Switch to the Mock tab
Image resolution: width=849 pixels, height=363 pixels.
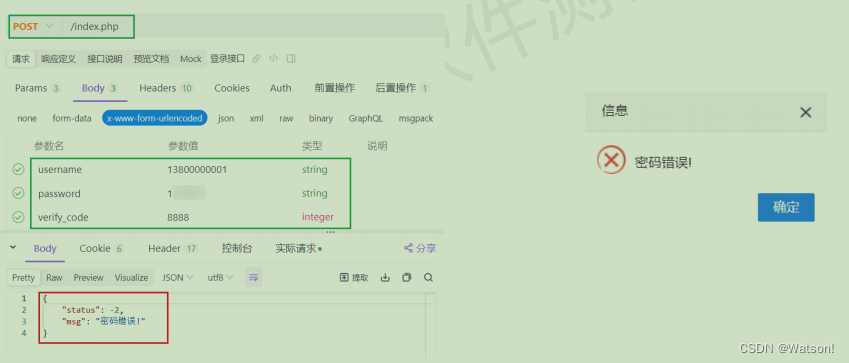[x=191, y=59]
